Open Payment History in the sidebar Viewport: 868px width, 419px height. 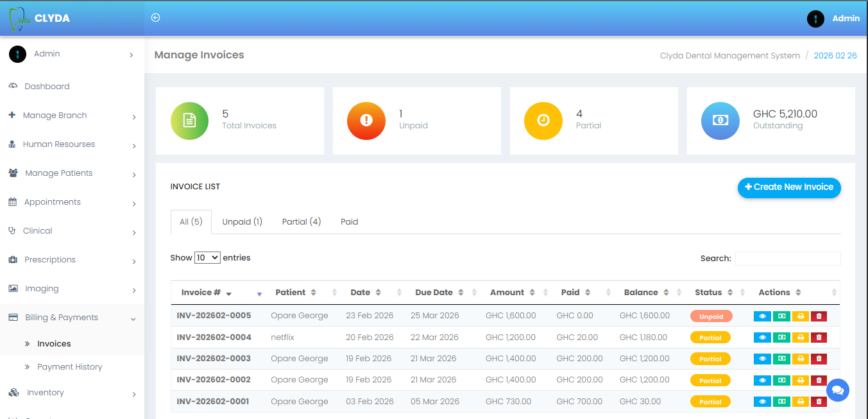pos(69,367)
